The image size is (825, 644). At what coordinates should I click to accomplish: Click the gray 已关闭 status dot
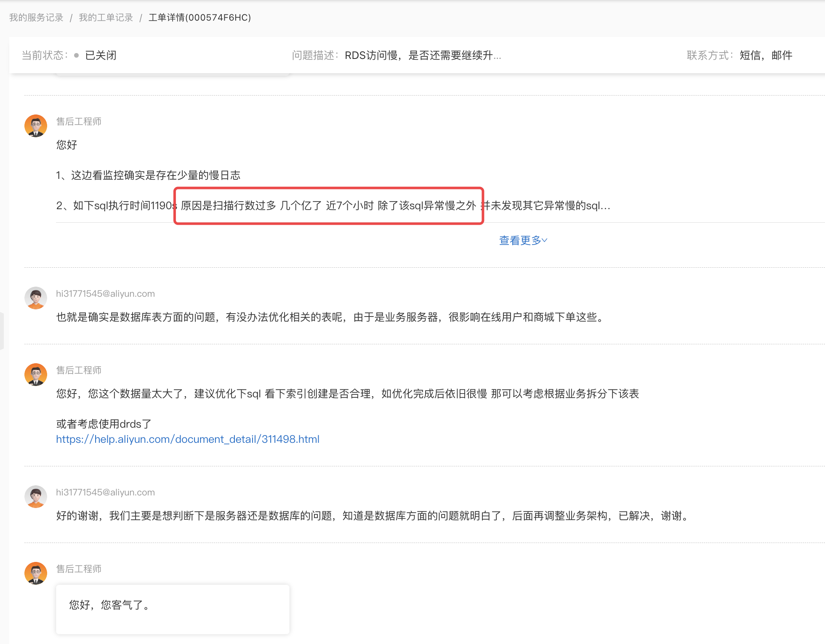click(x=76, y=55)
